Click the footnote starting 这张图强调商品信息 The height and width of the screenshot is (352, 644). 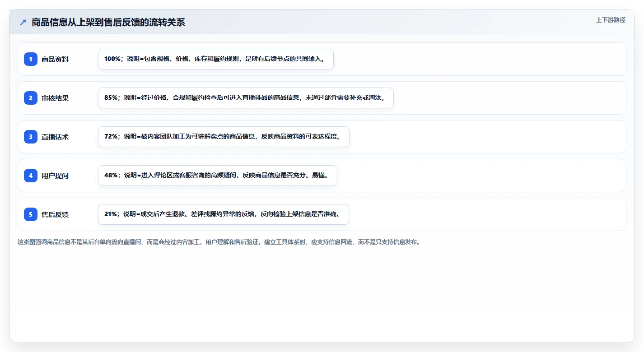219,242
